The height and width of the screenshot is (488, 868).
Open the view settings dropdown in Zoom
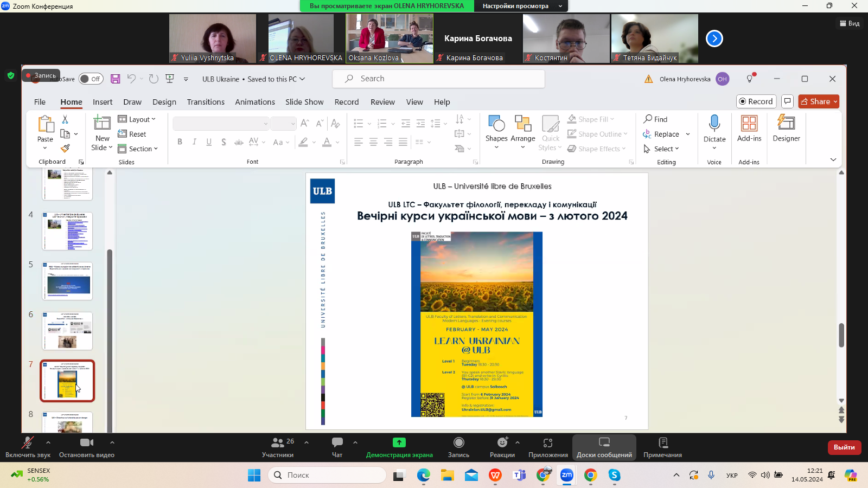[521, 6]
